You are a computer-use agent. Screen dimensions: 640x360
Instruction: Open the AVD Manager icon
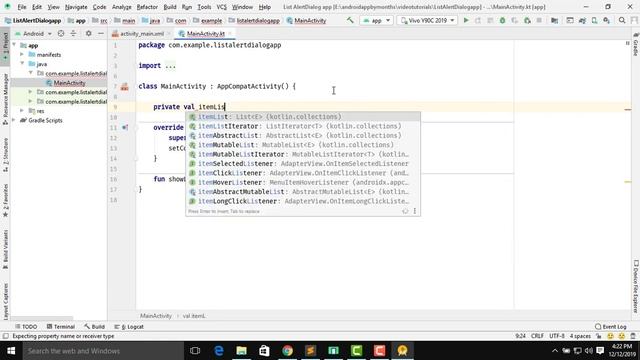point(595,20)
